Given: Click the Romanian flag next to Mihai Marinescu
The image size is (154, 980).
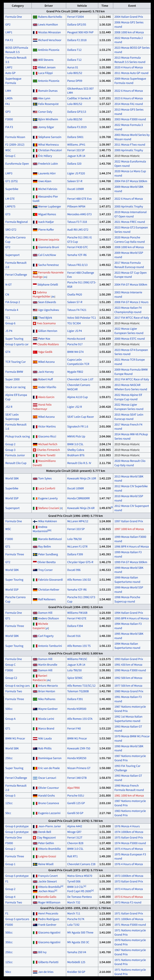Looking at the screenshot, I should (35, 145).
